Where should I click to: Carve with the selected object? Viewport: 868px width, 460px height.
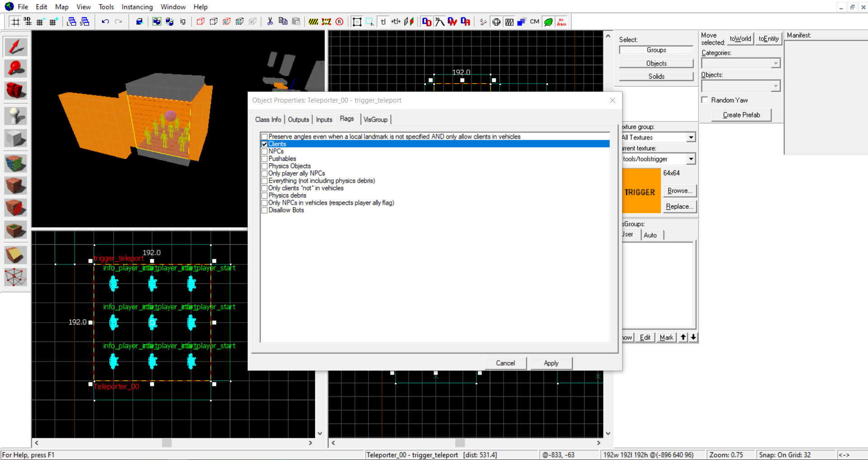(x=139, y=22)
